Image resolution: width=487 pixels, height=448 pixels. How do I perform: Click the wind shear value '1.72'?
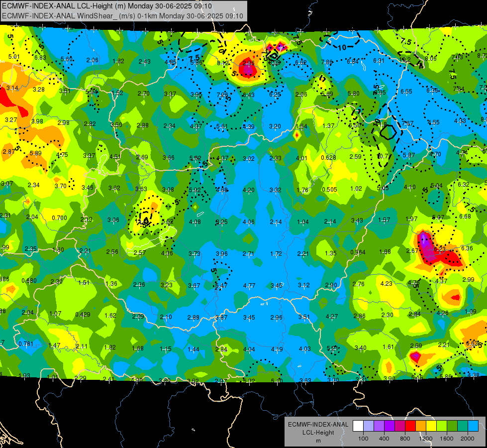pos(276,254)
